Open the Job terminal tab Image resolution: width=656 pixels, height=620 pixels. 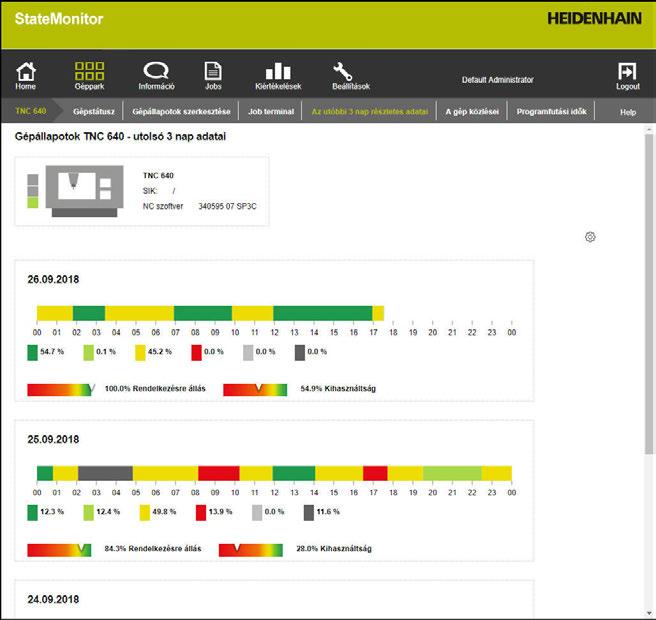(x=271, y=112)
